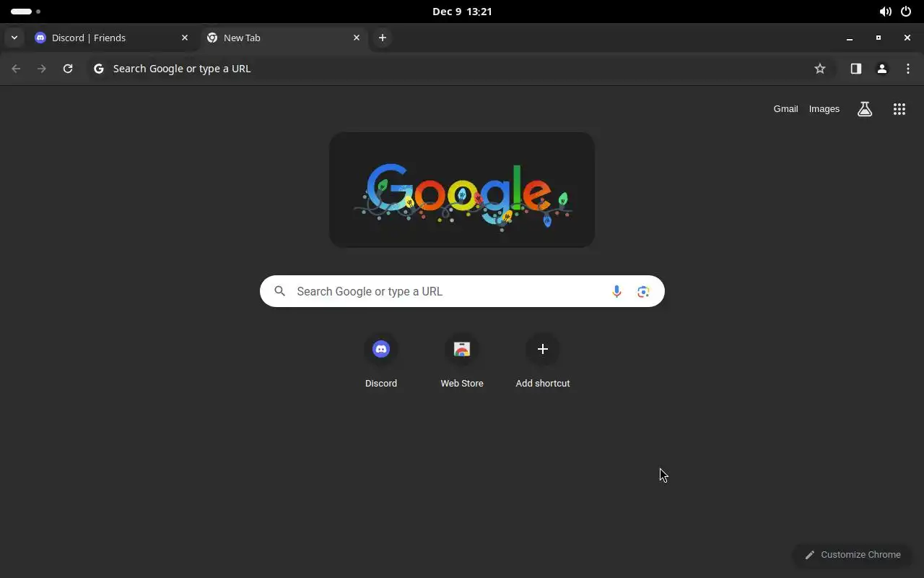Click the Google G icon in address bar

[99, 69]
